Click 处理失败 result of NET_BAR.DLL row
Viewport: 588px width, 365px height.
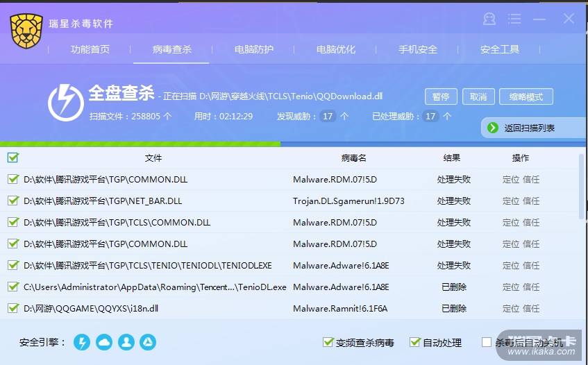click(454, 201)
